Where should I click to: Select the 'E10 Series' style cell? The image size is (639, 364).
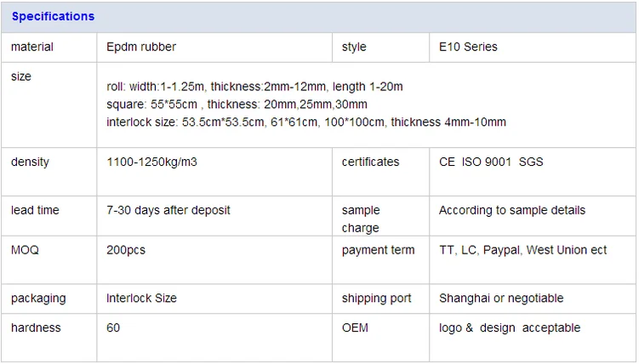click(x=468, y=47)
